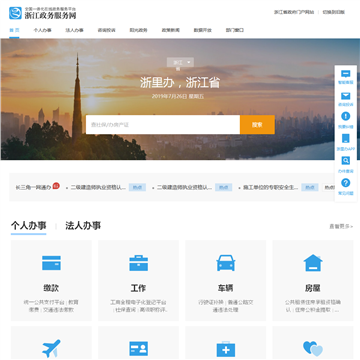Screen dimensions: 360x360
Task: Switch to the large 个人办事 tab
Action: point(29,226)
